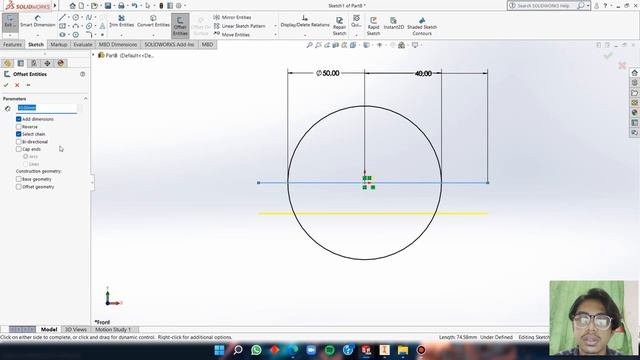Collapse the Parameters section

tap(85, 99)
